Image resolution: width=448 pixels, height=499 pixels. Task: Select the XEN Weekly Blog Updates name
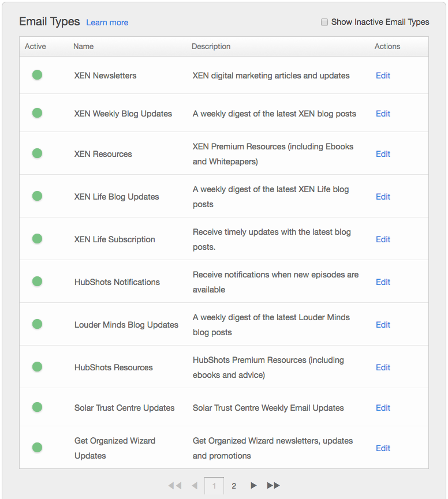(x=123, y=114)
